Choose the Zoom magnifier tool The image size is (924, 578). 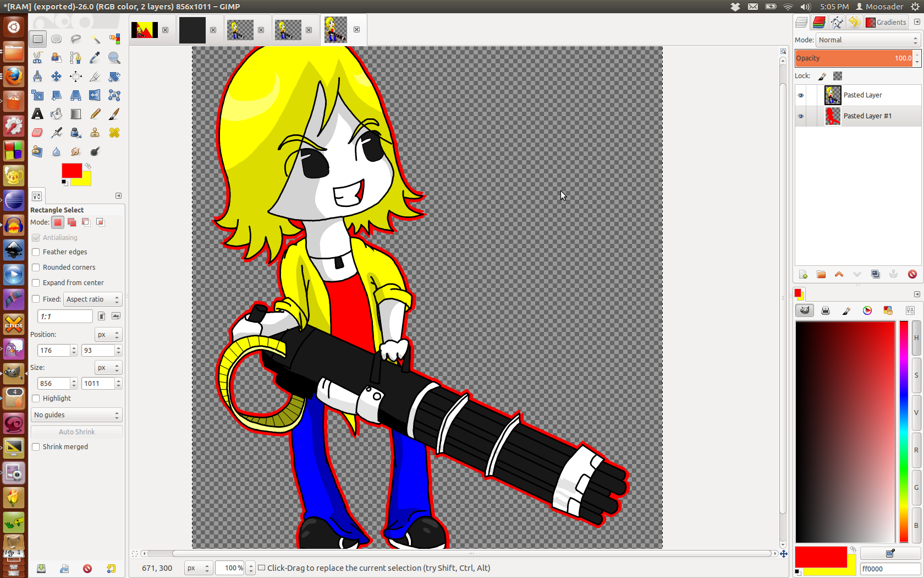pyautogui.click(x=114, y=58)
